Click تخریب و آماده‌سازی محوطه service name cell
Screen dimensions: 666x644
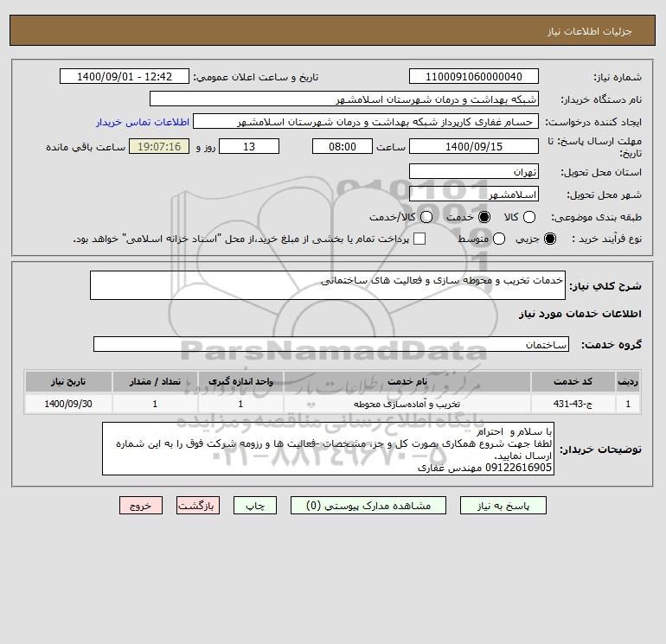click(x=407, y=404)
